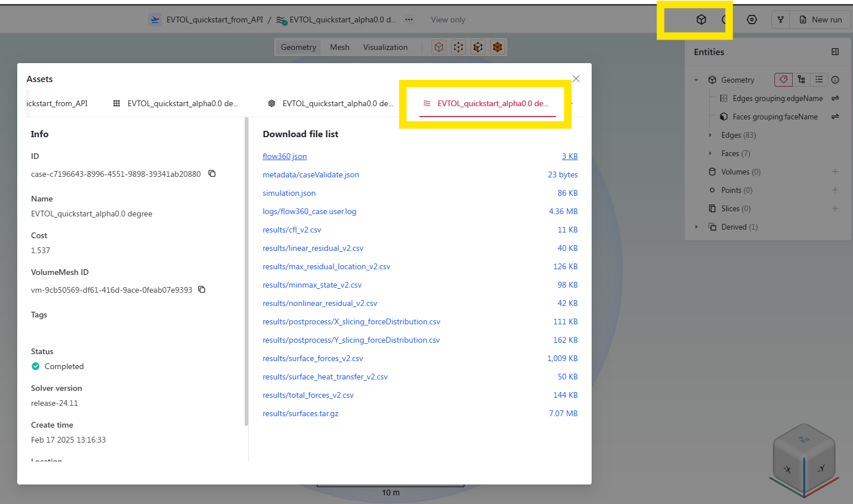Add a new Volumes entity with plus
Screen dimensions: 853x504
[x=835, y=172]
